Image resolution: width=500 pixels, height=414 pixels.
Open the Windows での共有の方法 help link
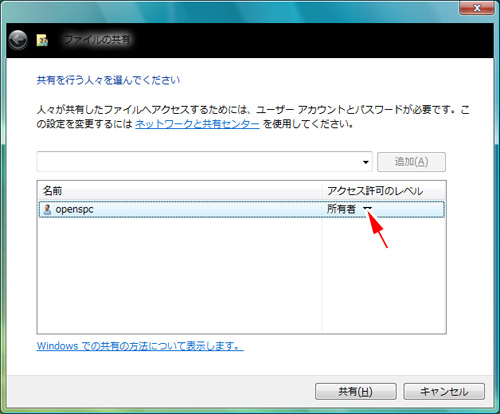(x=140, y=346)
